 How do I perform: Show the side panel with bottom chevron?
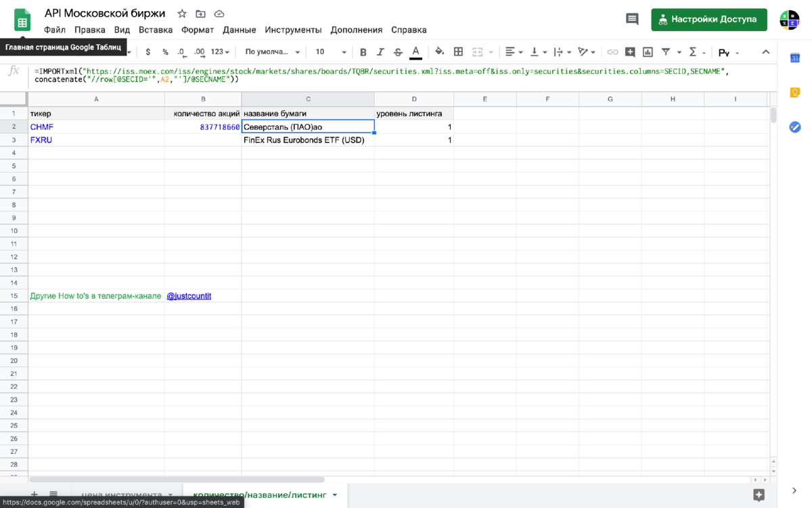tap(794, 490)
